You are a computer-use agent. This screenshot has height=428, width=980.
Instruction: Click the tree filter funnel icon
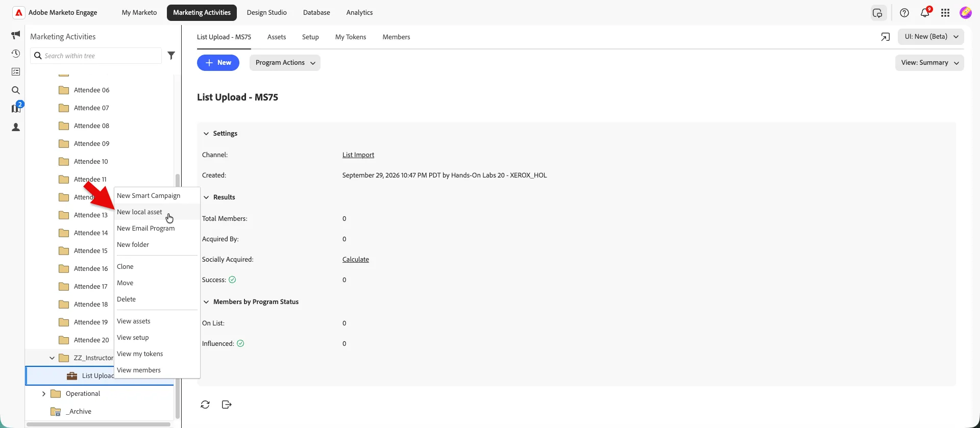click(171, 56)
